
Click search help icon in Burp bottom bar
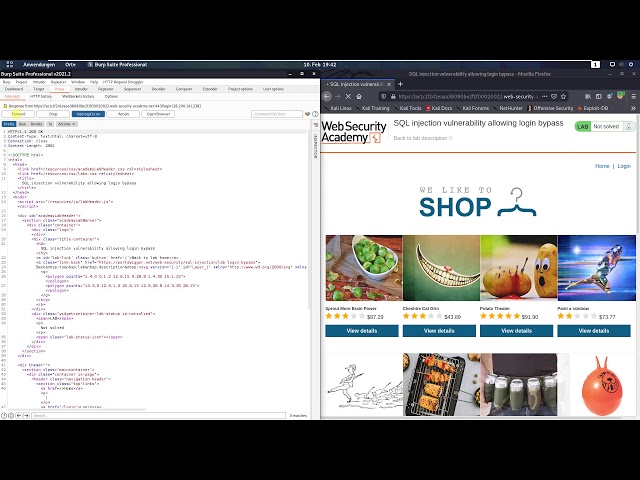(x=4, y=416)
